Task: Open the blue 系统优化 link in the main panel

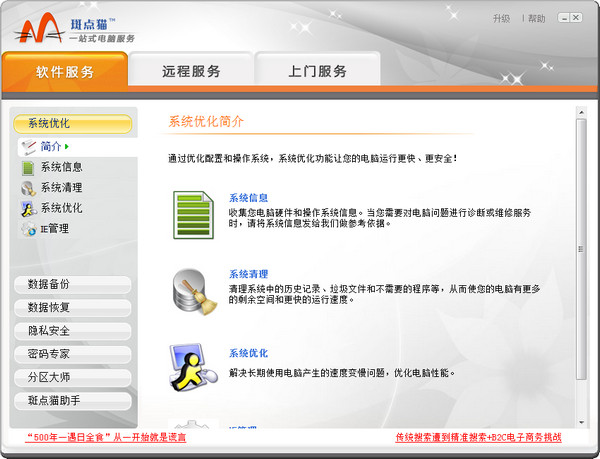Action: (x=248, y=353)
